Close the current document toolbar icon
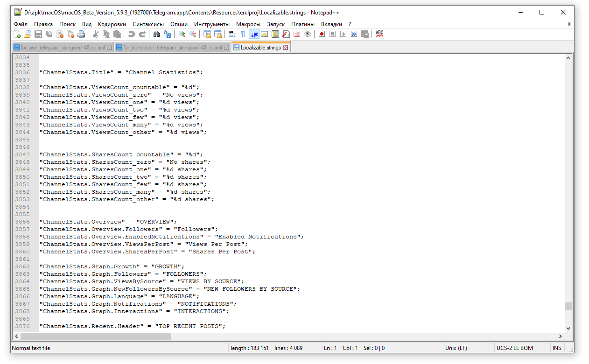This screenshot has width=589, height=364. coord(60,34)
